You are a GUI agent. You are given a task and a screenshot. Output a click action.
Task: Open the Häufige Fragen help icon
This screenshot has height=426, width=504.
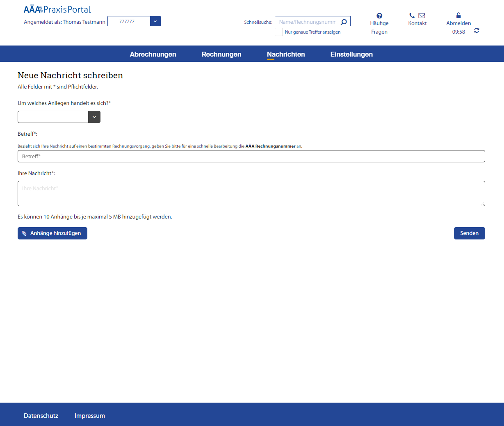tap(379, 16)
